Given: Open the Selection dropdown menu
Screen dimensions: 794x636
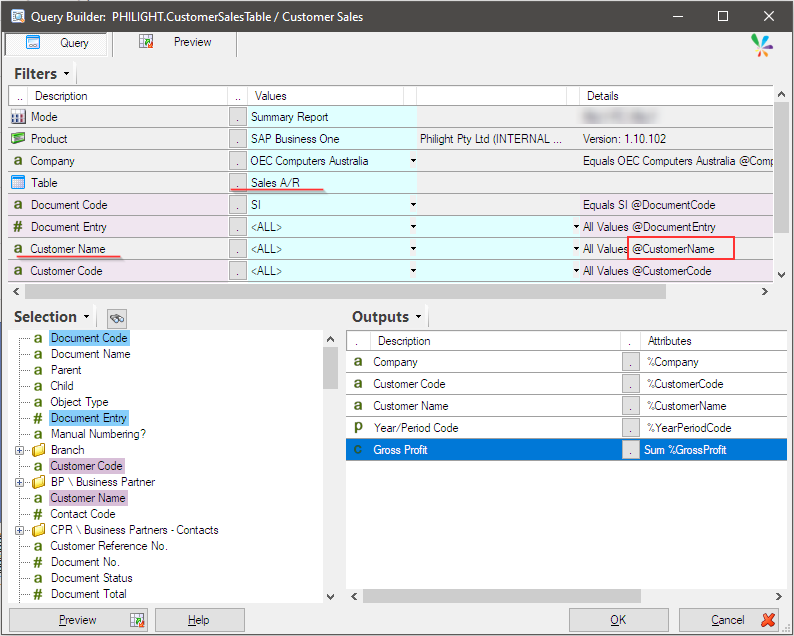Looking at the screenshot, I should click(87, 317).
